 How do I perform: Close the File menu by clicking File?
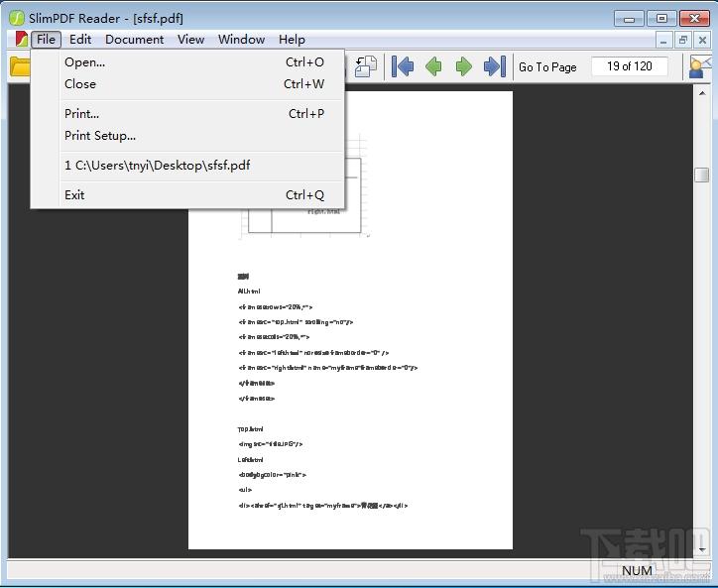pos(46,40)
